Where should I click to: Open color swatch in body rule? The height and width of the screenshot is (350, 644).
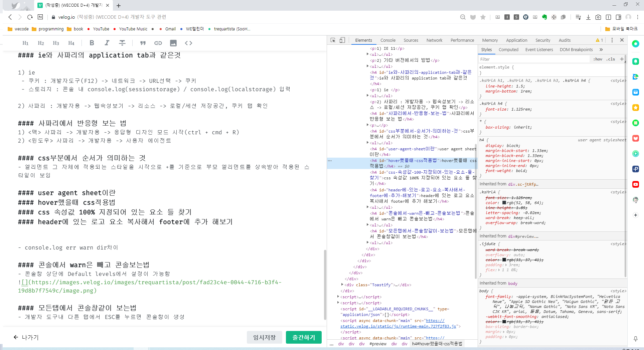(504, 321)
